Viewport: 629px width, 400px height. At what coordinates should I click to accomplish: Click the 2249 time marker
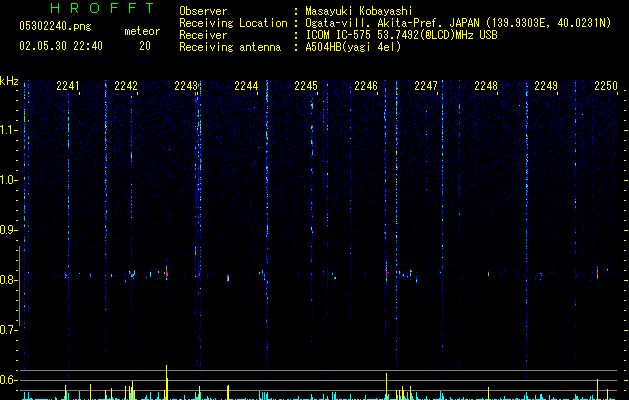[546, 86]
